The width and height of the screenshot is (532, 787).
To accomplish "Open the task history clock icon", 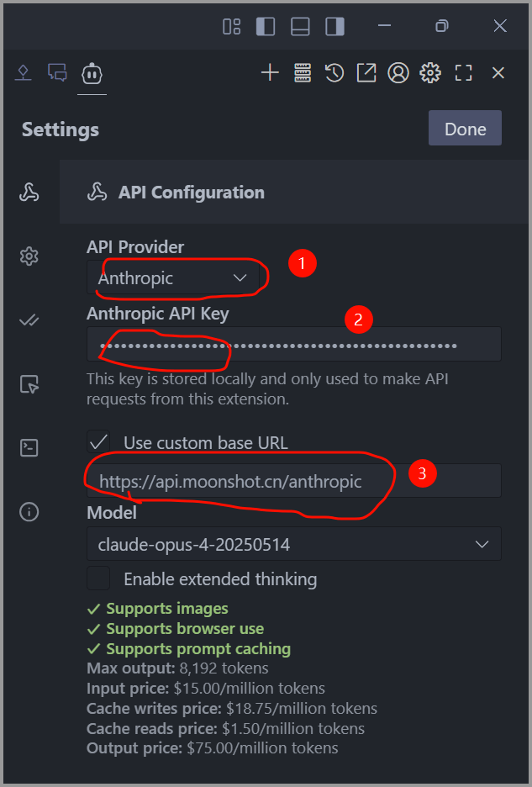I will click(334, 73).
